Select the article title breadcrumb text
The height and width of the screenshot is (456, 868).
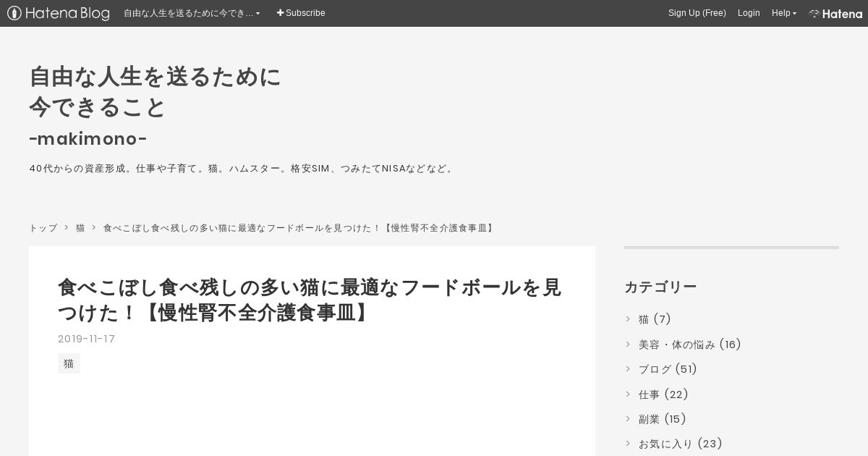point(299,228)
